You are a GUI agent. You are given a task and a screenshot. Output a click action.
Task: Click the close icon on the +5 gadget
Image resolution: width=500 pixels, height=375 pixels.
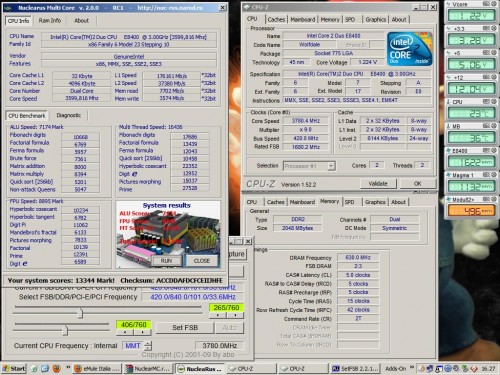click(494, 53)
